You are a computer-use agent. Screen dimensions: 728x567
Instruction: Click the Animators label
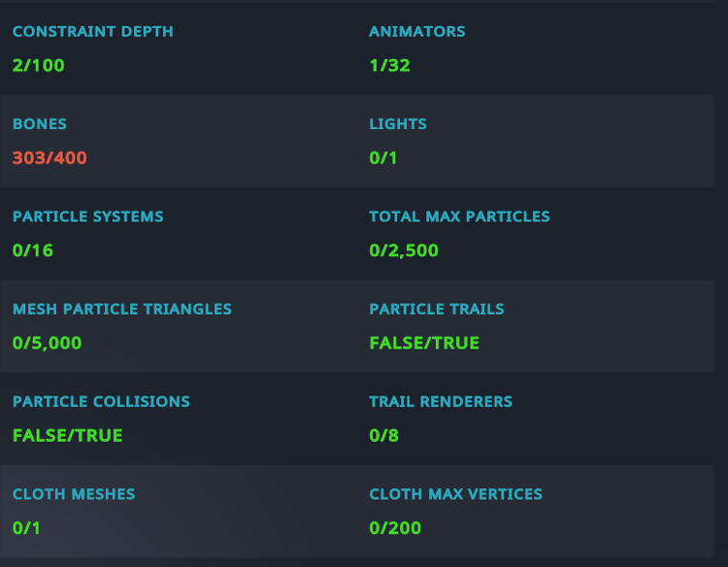coord(417,32)
